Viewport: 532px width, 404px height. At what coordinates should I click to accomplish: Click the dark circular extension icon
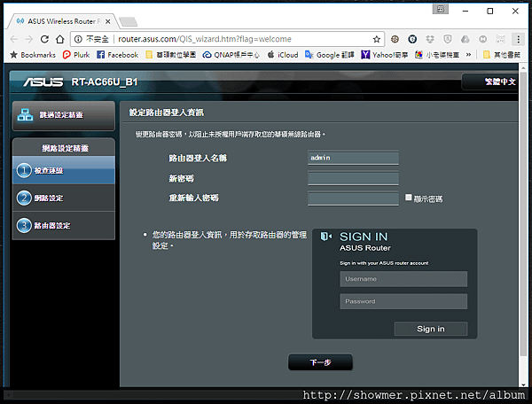point(412,39)
